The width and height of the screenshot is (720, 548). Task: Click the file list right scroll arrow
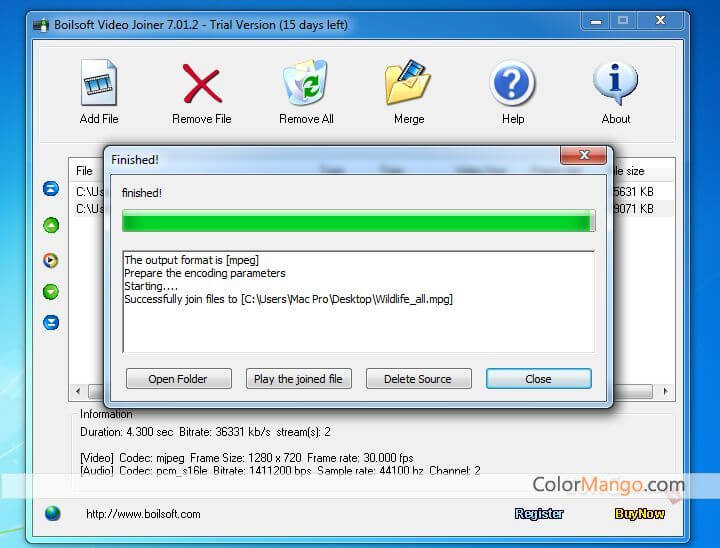(665, 391)
